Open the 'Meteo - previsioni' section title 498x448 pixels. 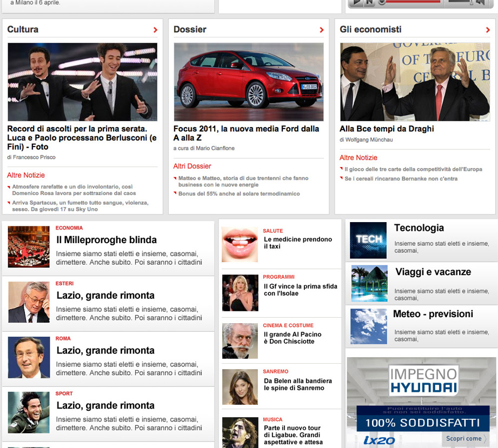click(433, 314)
